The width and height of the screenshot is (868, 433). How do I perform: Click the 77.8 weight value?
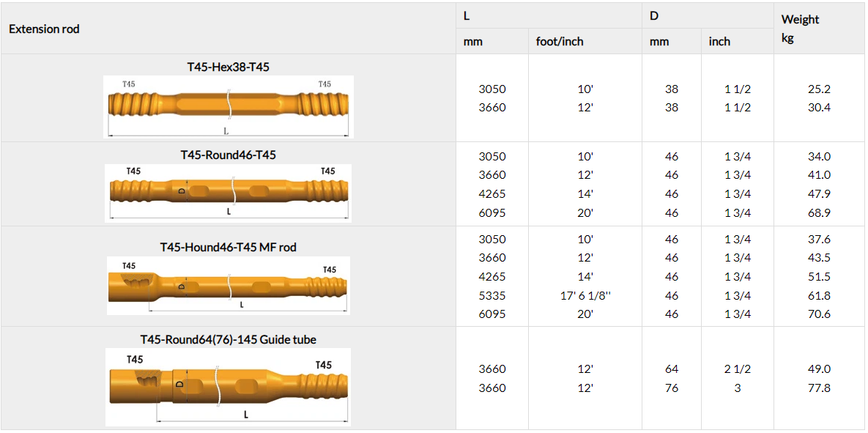(818, 388)
